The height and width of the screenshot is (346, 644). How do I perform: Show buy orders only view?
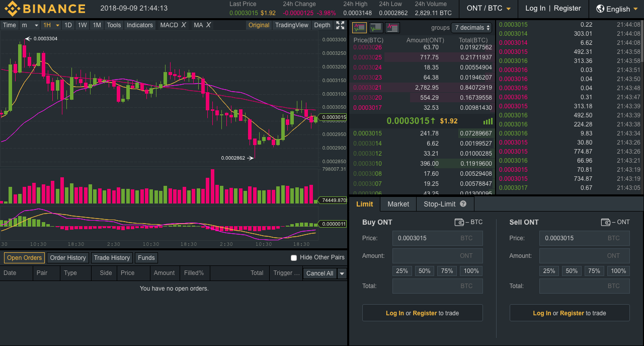(x=376, y=28)
